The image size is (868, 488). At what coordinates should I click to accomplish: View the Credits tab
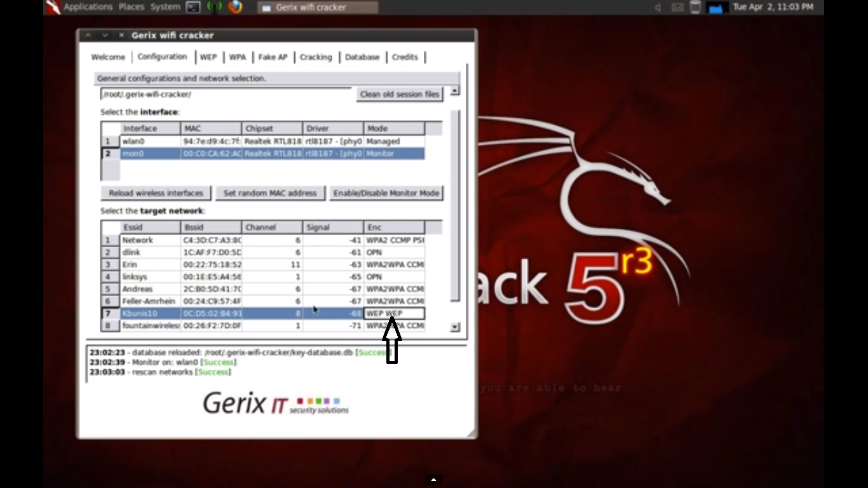coord(405,57)
